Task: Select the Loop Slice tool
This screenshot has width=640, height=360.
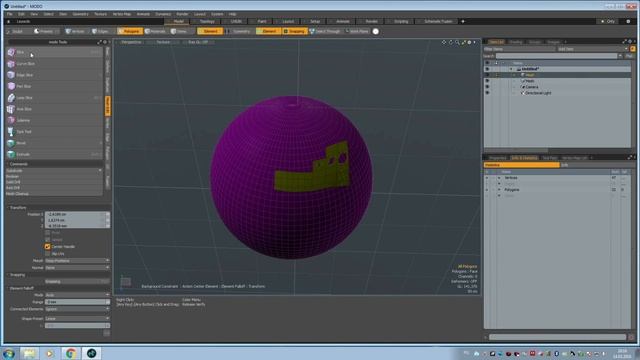Action: click(54, 98)
